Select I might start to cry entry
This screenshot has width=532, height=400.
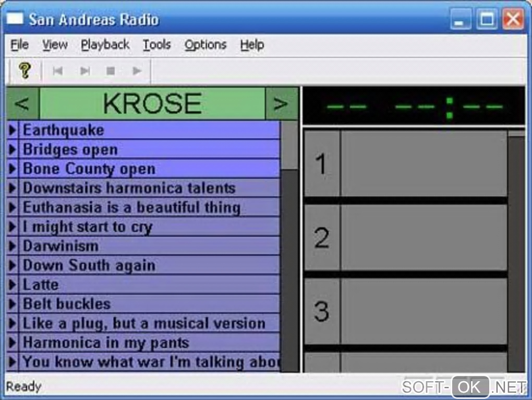[149, 227]
